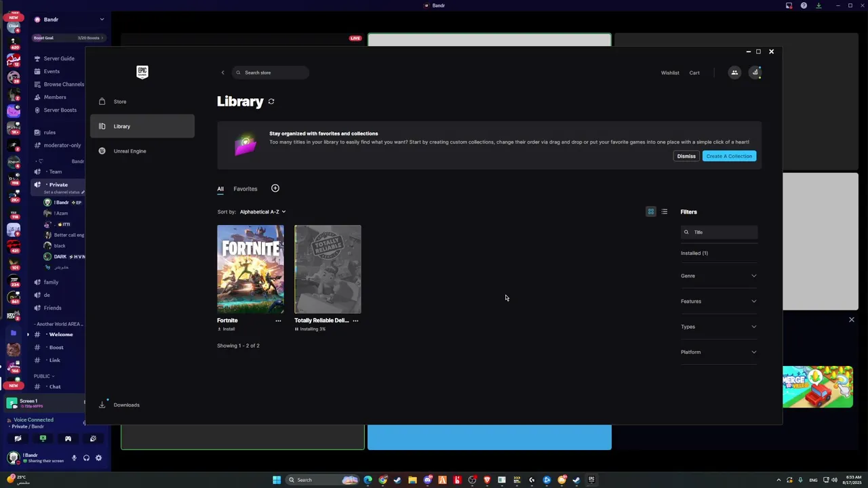Turn on camera in Discord voice panel
This screenshot has width=868, height=488.
coord(18,439)
